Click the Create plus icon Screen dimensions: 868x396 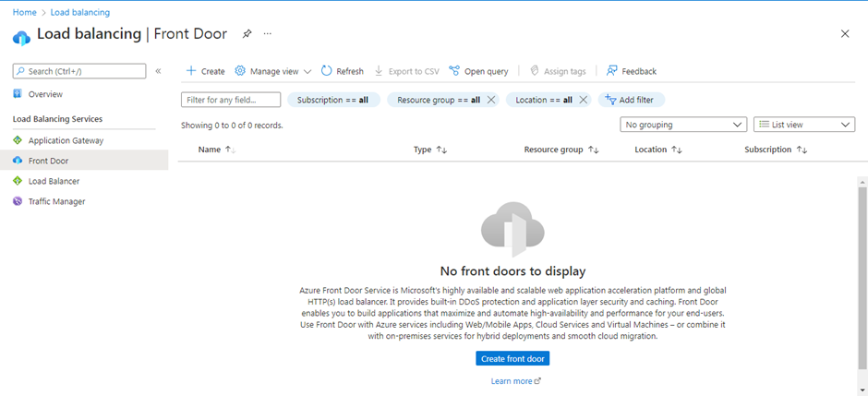[x=191, y=71]
